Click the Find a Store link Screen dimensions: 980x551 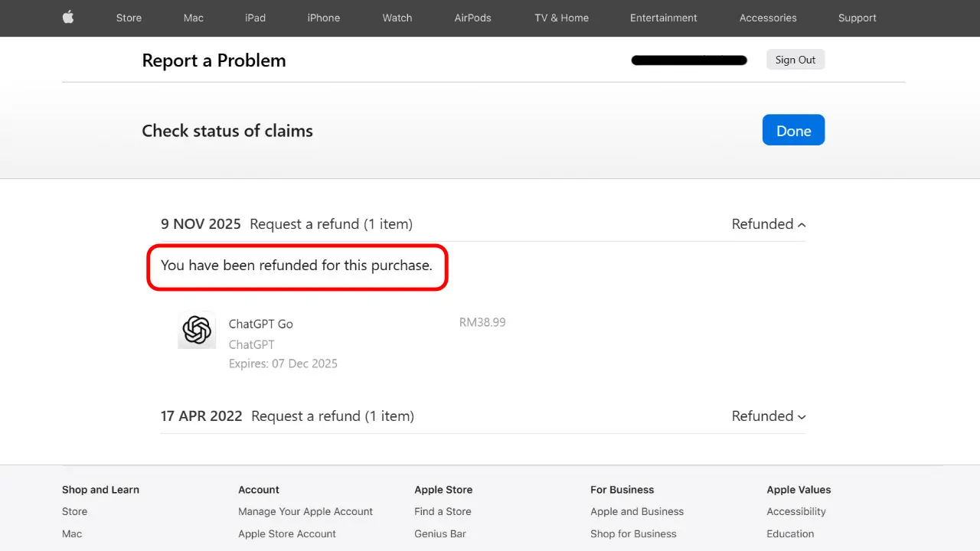(443, 511)
